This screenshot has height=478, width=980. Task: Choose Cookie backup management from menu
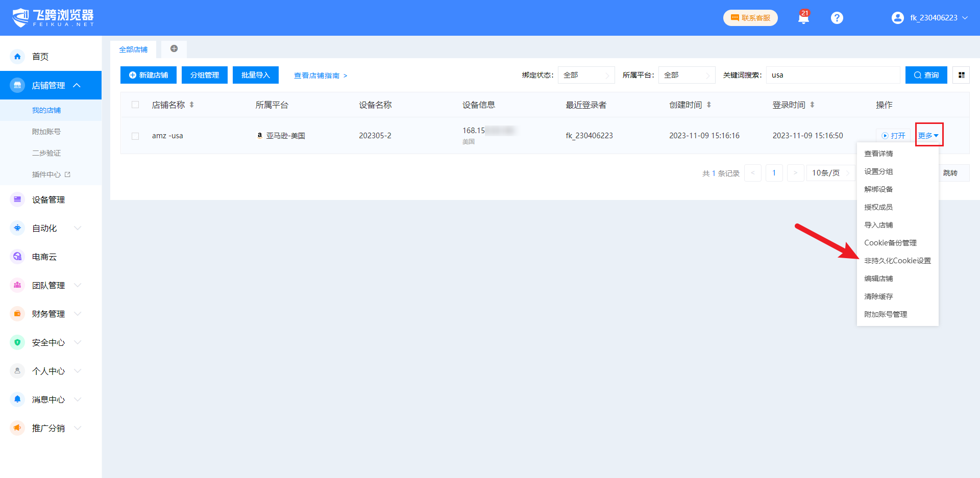(x=890, y=243)
